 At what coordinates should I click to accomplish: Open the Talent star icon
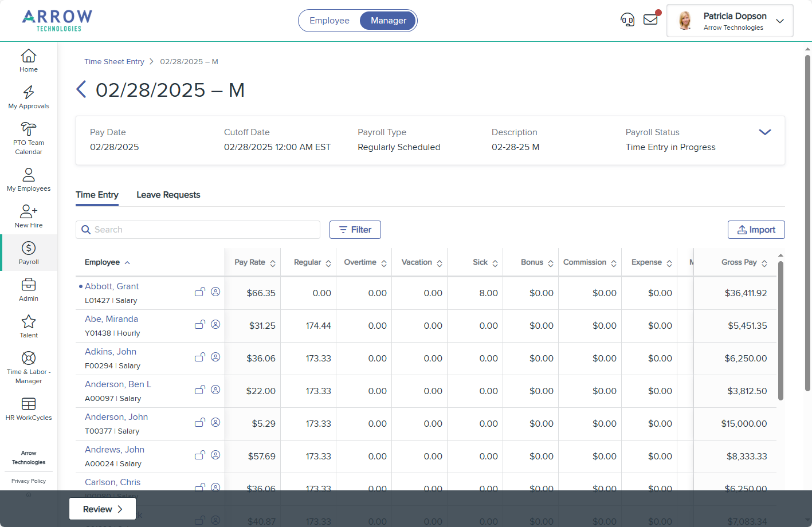coord(29,322)
